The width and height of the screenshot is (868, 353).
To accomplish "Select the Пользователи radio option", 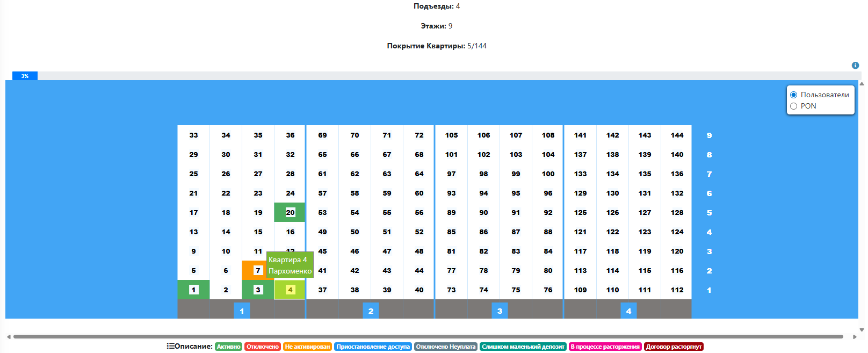I will tap(793, 95).
